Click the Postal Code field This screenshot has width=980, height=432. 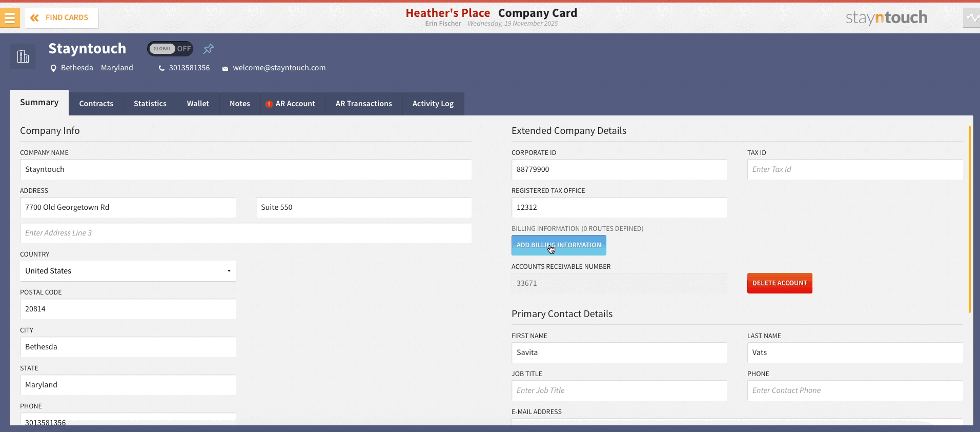[x=128, y=309]
